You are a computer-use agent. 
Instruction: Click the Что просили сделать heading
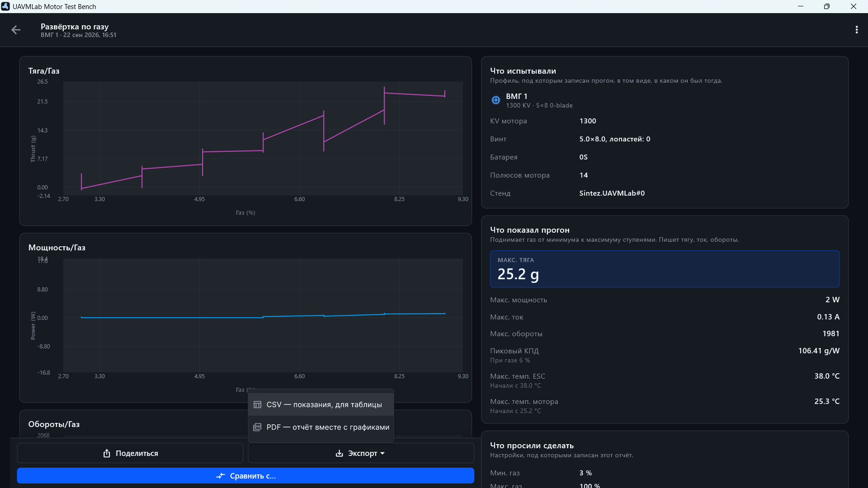coord(532,446)
